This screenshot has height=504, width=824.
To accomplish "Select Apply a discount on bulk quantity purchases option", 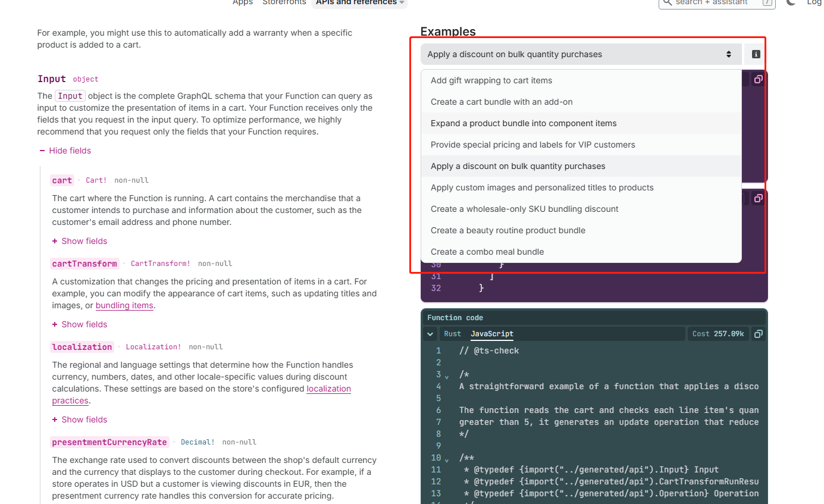I will (x=581, y=166).
